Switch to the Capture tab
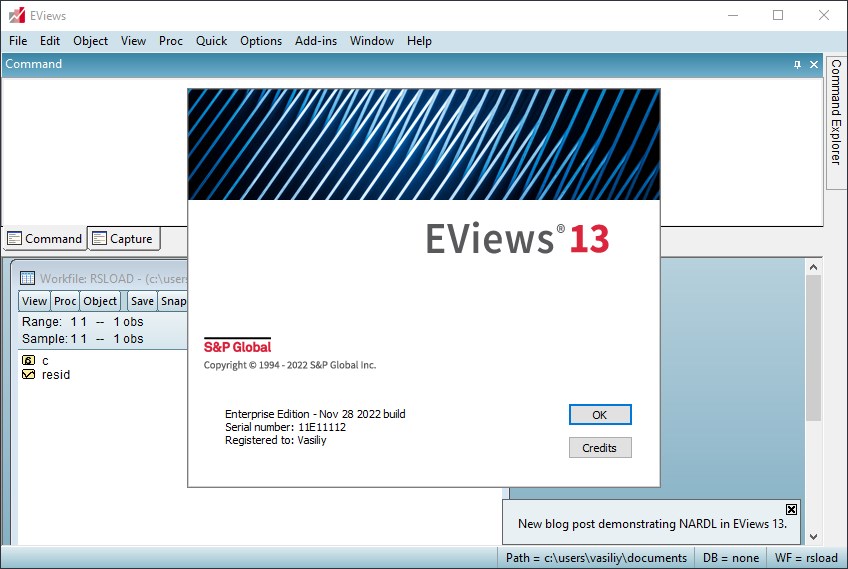The image size is (848, 569). [123, 239]
